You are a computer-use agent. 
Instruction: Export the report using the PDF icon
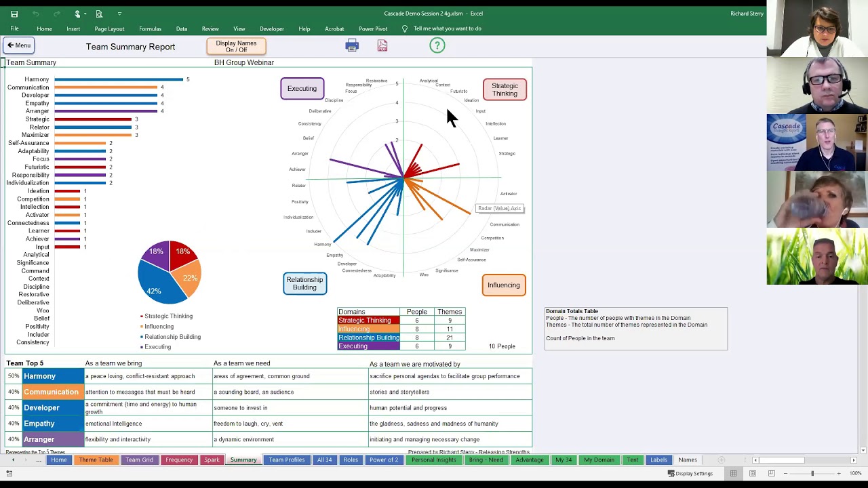[x=382, y=45]
